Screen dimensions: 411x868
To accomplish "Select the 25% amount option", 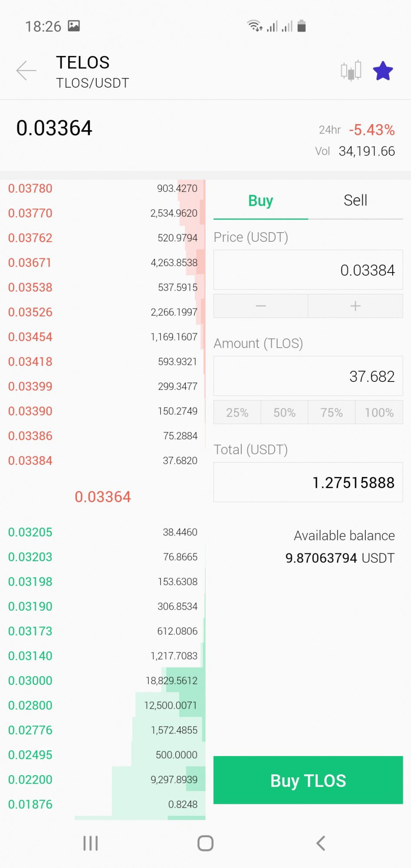I will 237,412.
